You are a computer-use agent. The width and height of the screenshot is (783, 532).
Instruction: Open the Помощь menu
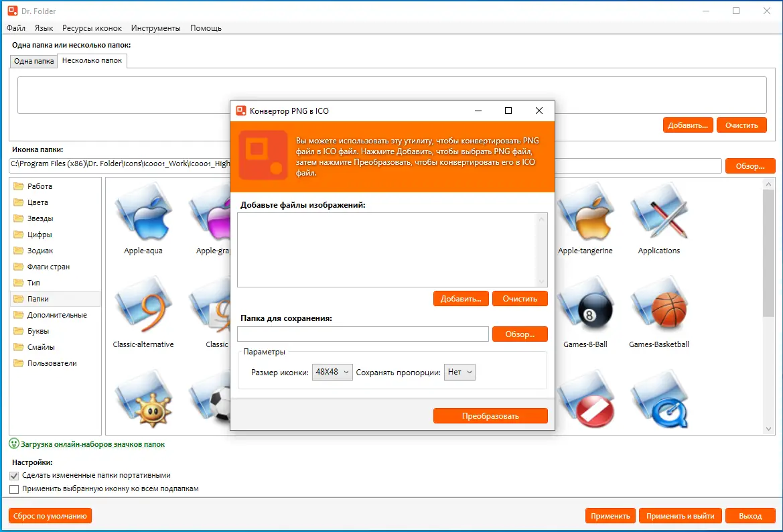tap(206, 28)
